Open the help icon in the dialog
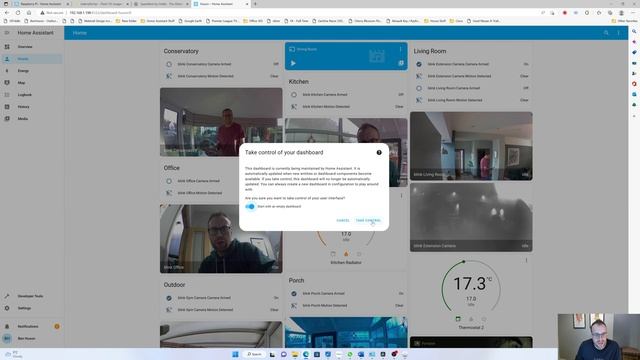Image resolution: width=640 pixels, height=360 pixels. 379,152
